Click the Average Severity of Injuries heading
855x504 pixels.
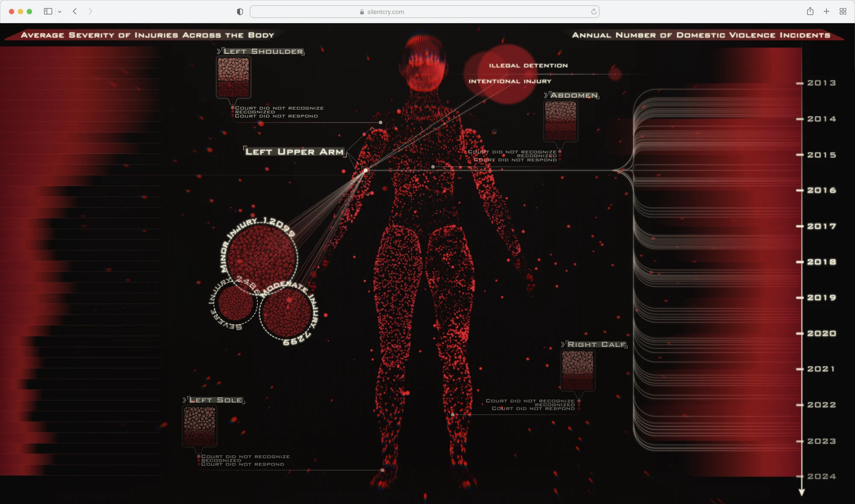147,35
